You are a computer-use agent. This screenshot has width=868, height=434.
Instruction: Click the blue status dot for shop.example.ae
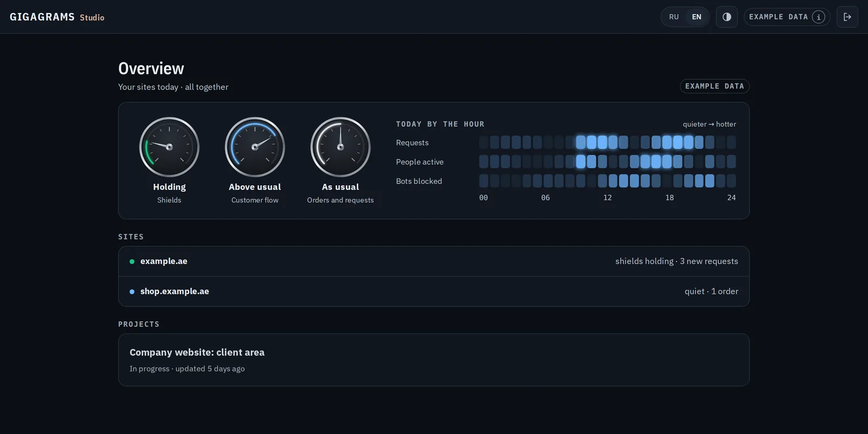132,292
